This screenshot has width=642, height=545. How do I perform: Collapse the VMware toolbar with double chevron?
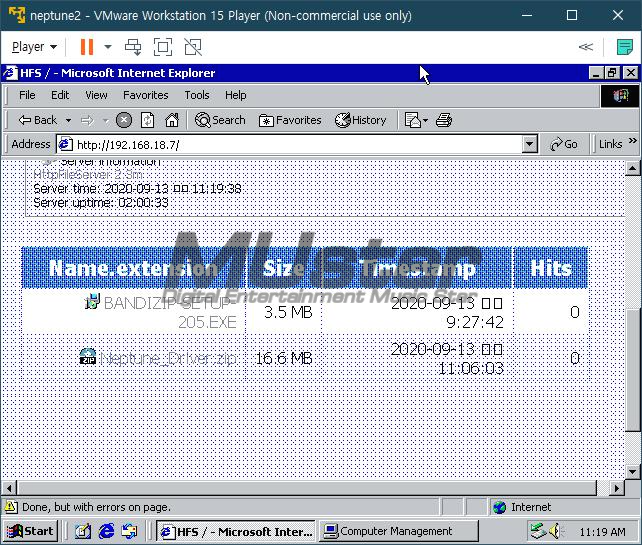tap(585, 47)
